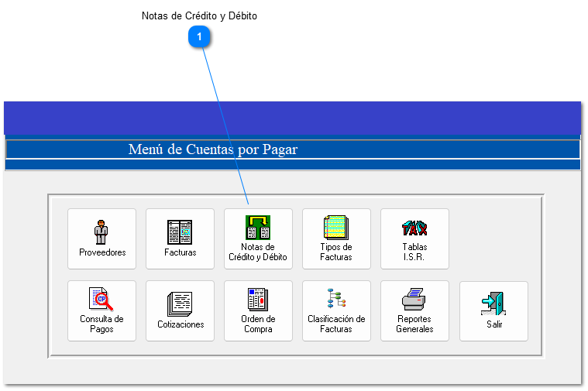Open Notas de Crédito y Débito
588x391 pixels.
coord(258,238)
